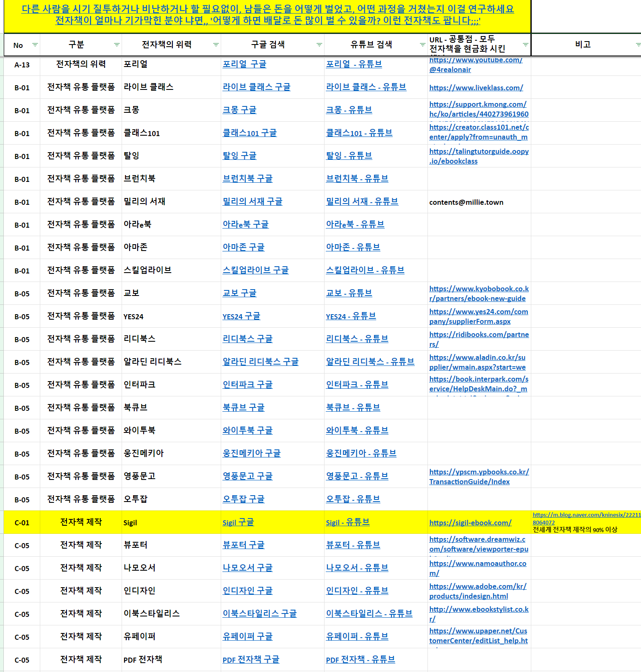
Task: Open the 뷰포터 구글 link
Action: [x=244, y=545]
